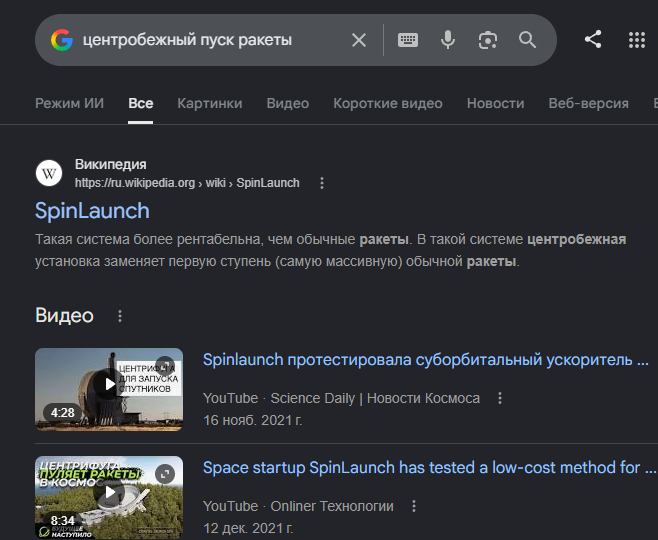Click the Википедия site name
The image size is (658, 540).
(x=110, y=164)
